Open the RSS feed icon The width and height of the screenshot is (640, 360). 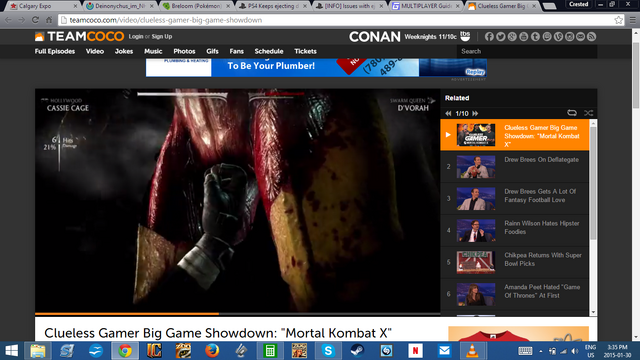pos(591,37)
